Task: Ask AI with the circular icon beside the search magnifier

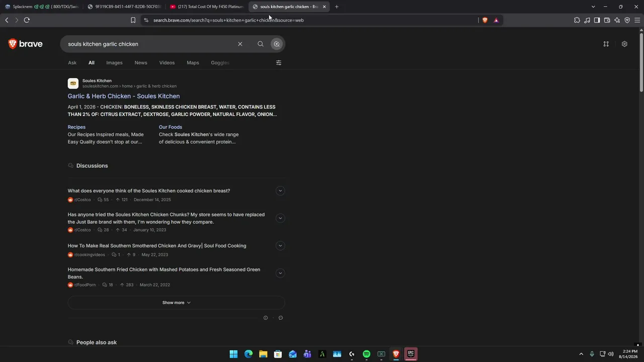Action: coord(277,44)
